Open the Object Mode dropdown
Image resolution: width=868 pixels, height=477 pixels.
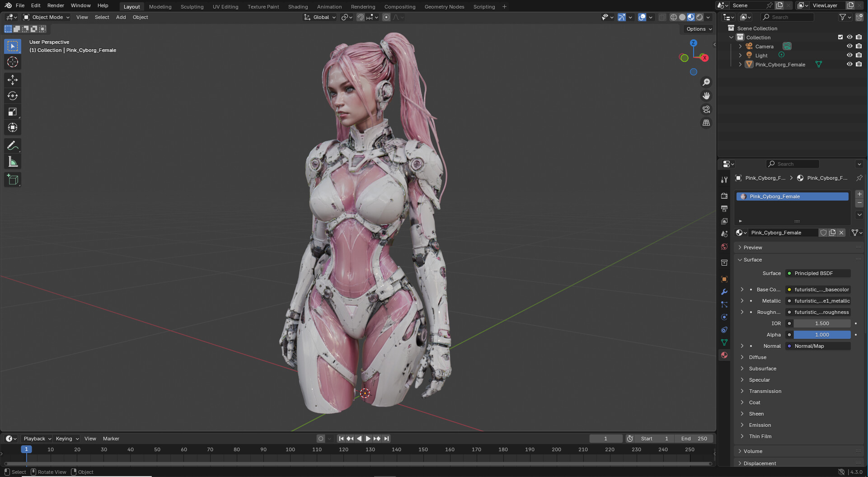[47, 17]
